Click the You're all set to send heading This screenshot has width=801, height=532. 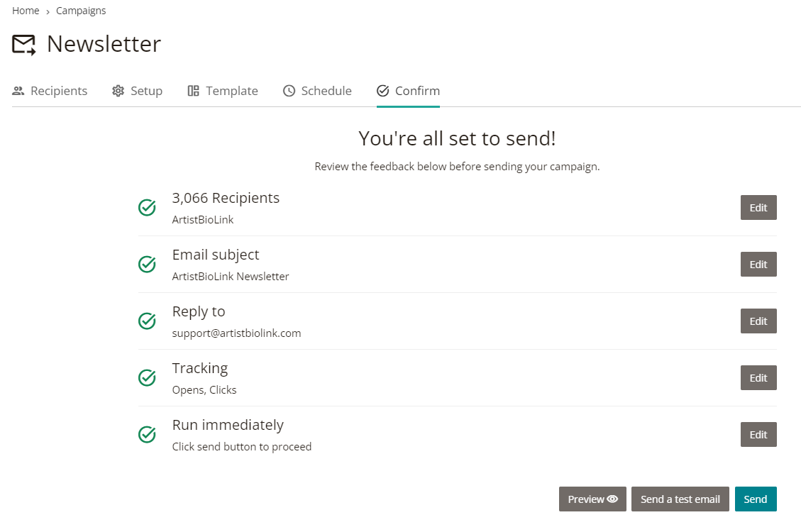tap(457, 138)
